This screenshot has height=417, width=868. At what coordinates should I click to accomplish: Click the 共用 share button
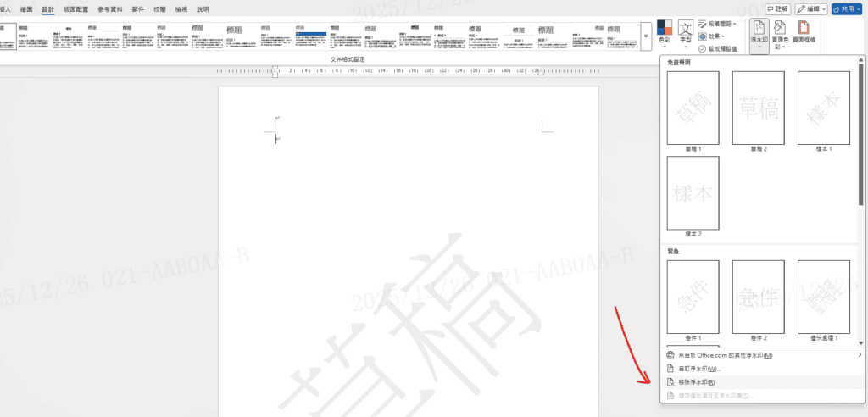[x=846, y=8]
